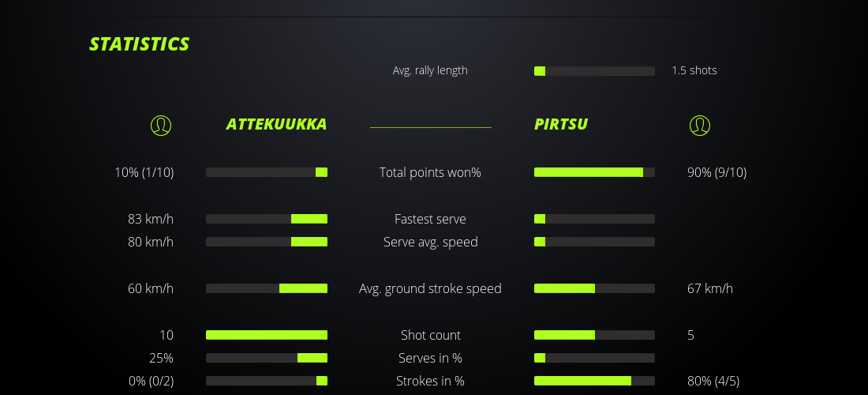The height and width of the screenshot is (395, 868).
Task: Click Attekuukka's Serves in % bar
Action: pos(267,358)
